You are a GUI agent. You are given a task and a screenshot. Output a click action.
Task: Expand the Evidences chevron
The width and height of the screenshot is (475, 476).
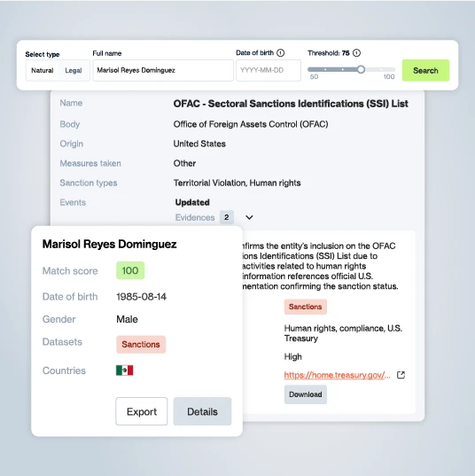pos(249,217)
